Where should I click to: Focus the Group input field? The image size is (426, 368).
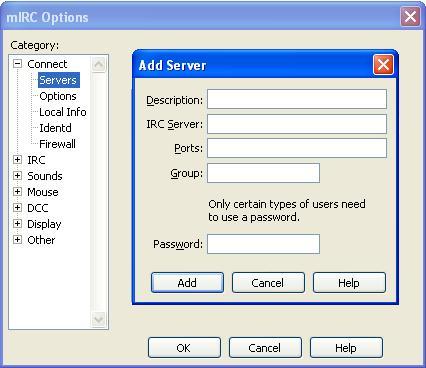[x=263, y=173]
